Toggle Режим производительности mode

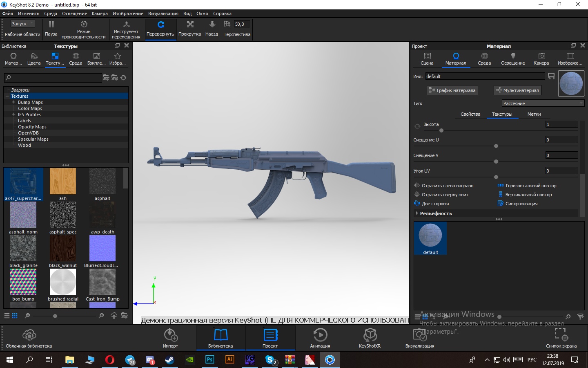[84, 29]
